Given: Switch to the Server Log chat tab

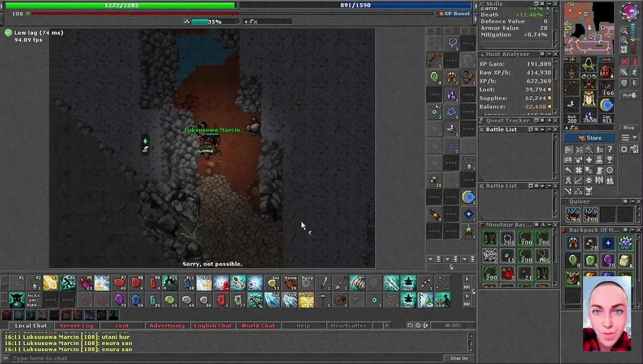Looking at the screenshot, I should (x=76, y=326).
